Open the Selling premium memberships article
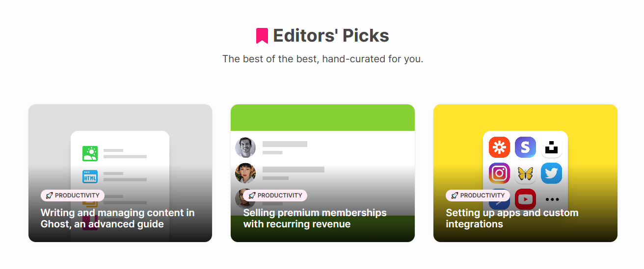This screenshot has height=269, width=644. click(315, 219)
